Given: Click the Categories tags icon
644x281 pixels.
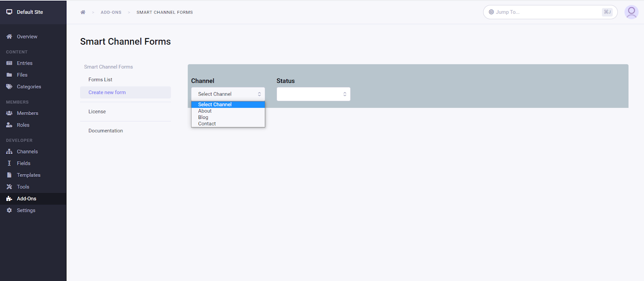Looking at the screenshot, I should 9,87.
